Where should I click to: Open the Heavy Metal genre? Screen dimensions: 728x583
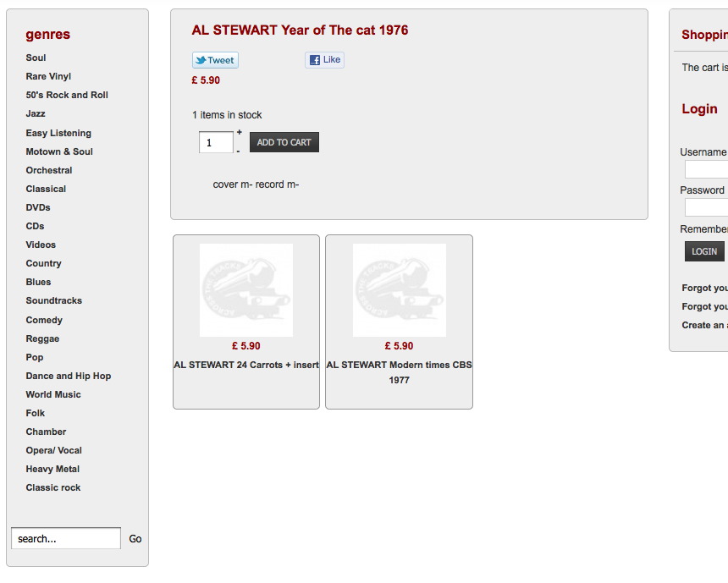(x=52, y=470)
